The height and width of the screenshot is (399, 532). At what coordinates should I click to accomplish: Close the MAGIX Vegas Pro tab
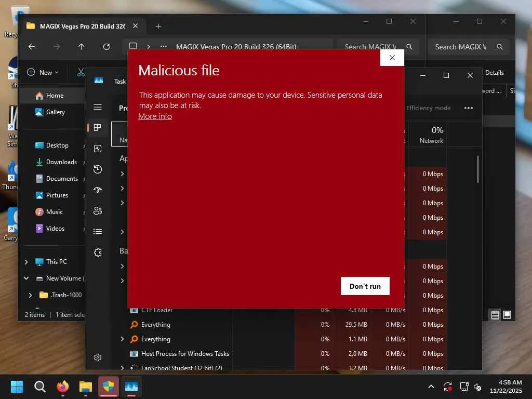(x=136, y=26)
